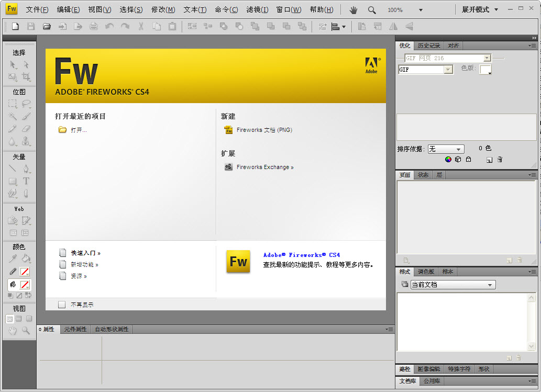
Task: Open the GIF format dropdown in Optimize panel
Action: pyautogui.click(x=448, y=70)
